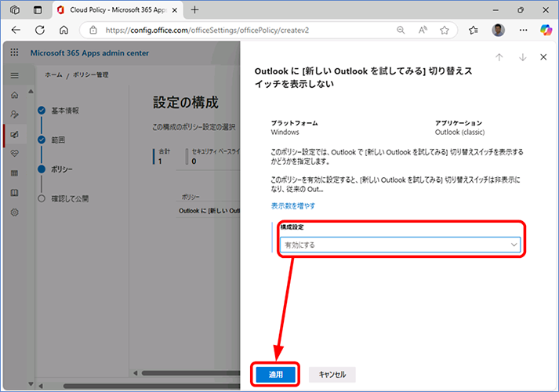Viewport: 559px width, 392px height.
Task: Toggle the hamburger navigation menu
Action: [15, 75]
